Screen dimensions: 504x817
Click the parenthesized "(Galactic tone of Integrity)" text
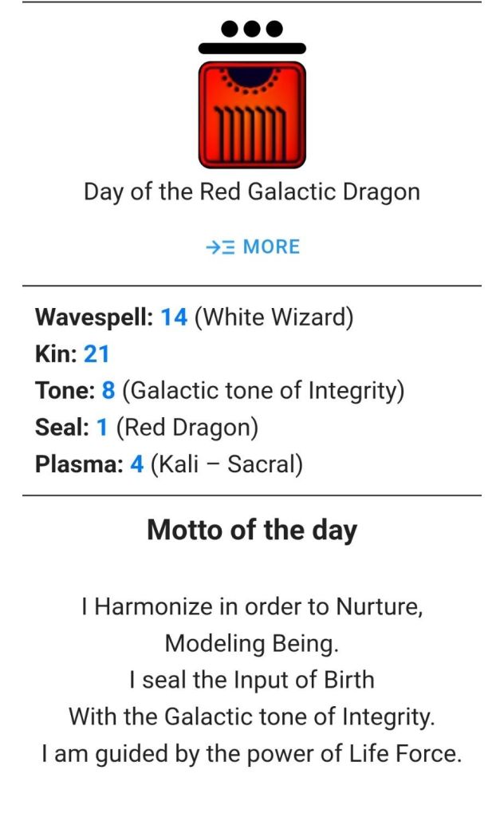pyautogui.click(x=264, y=391)
